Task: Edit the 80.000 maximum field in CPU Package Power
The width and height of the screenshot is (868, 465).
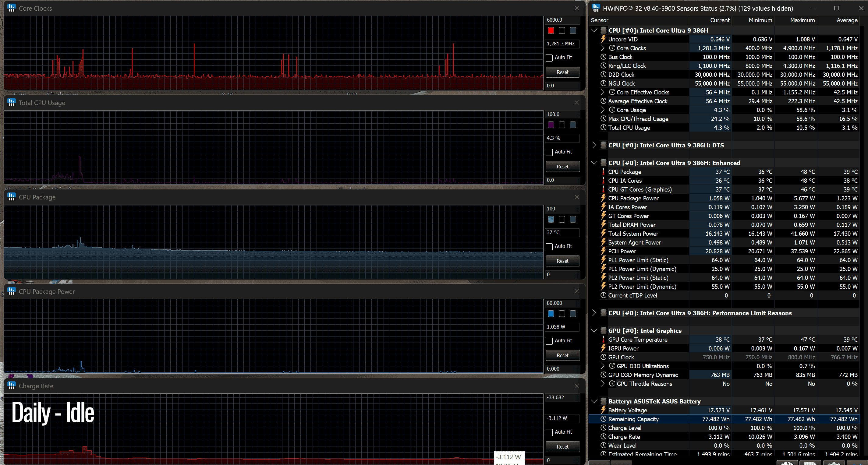Action: tap(562, 303)
